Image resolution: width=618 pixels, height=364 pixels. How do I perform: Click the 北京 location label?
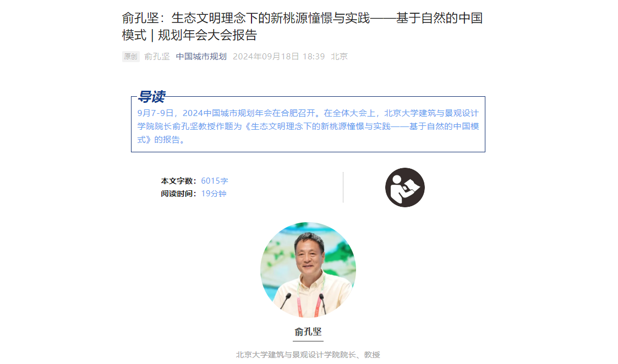click(x=339, y=56)
